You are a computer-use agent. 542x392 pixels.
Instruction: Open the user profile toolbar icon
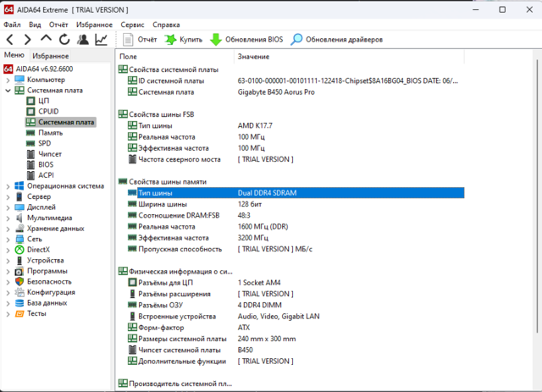coord(83,40)
